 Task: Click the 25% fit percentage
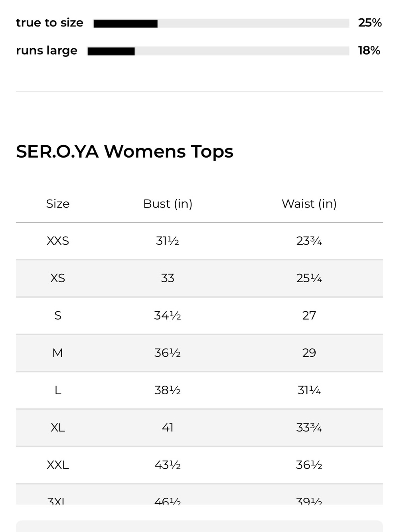(370, 23)
